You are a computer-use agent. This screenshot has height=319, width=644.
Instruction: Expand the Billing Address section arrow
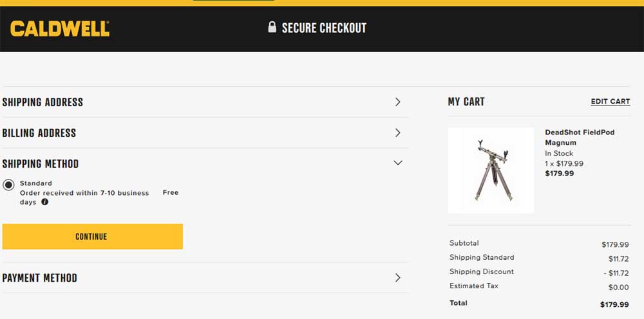pos(397,132)
